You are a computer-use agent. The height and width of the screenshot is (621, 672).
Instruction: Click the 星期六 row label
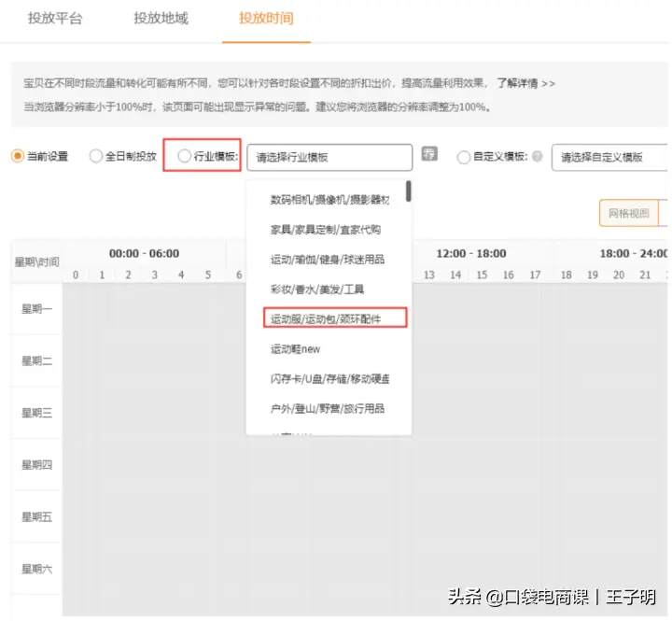click(x=36, y=569)
